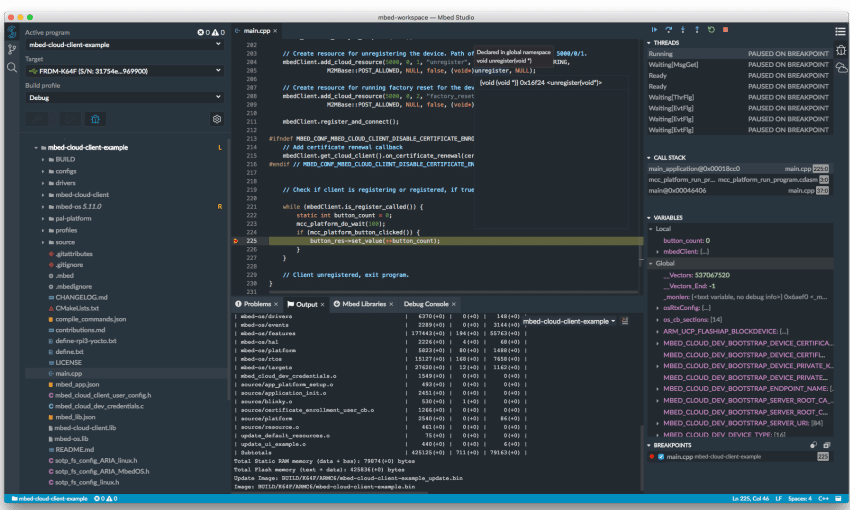This screenshot has height=510, width=850.
Task: Toggle breakpoint marker on line 225
Action: click(236, 241)
